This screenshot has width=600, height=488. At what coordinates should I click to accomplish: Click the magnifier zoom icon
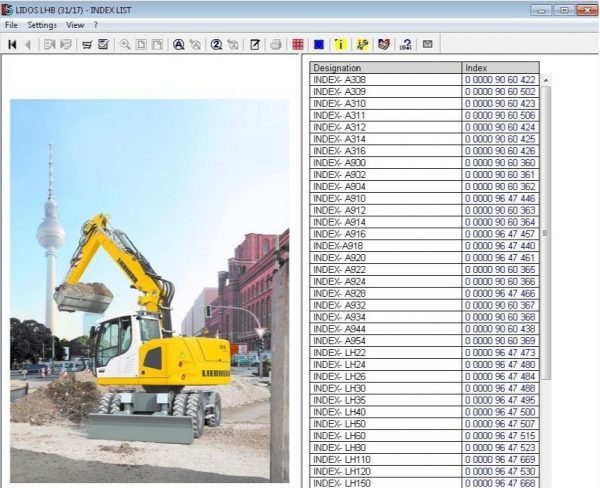pyautogui.click(x=125, y=44)
